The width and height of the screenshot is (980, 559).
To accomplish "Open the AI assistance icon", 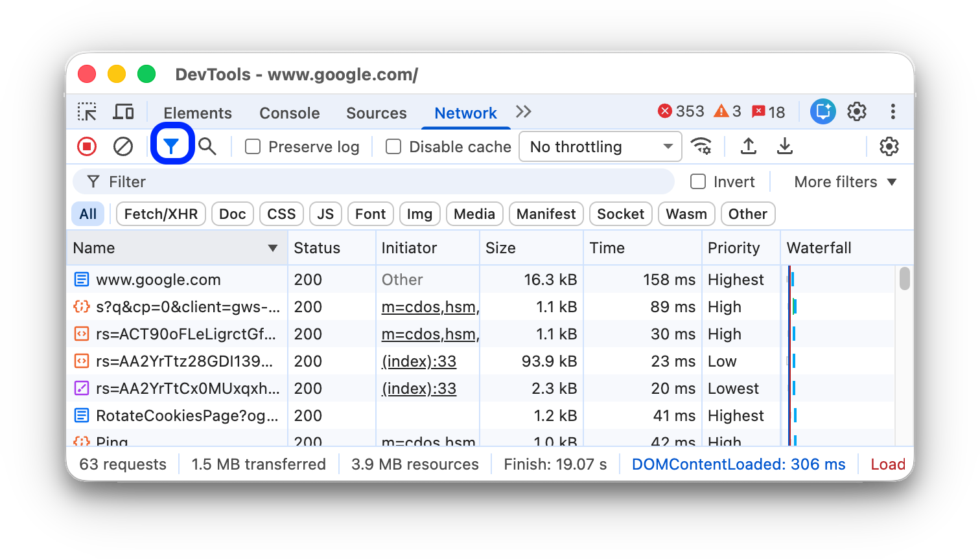I will tap(823, 112).
